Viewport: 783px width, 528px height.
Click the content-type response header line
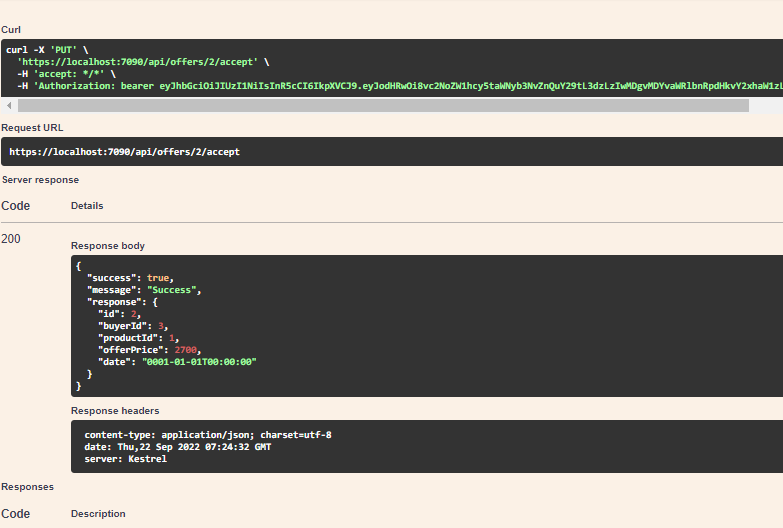[x=208, y=435]
